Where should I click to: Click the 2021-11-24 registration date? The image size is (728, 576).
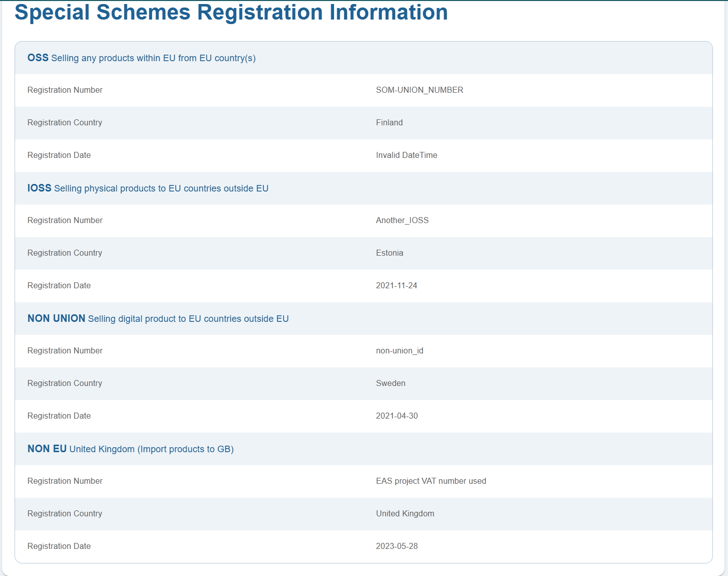point(396,286)
